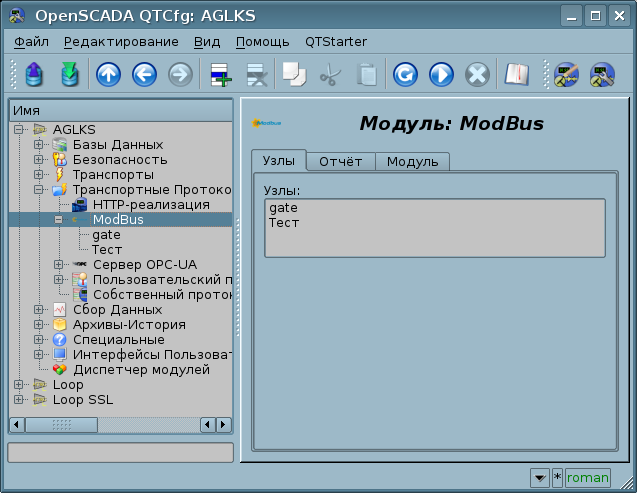The width and height of the screenshot is (637, 493).
Task: Click the roman user button in status bar
Action: (x=587, y=478)
